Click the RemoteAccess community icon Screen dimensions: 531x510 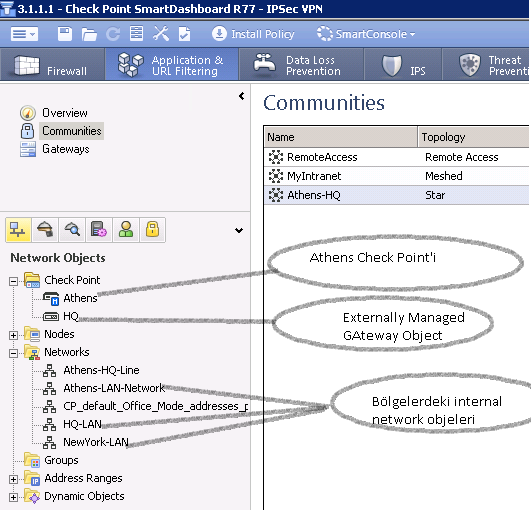pyautogui.click(x=276, y=157)
